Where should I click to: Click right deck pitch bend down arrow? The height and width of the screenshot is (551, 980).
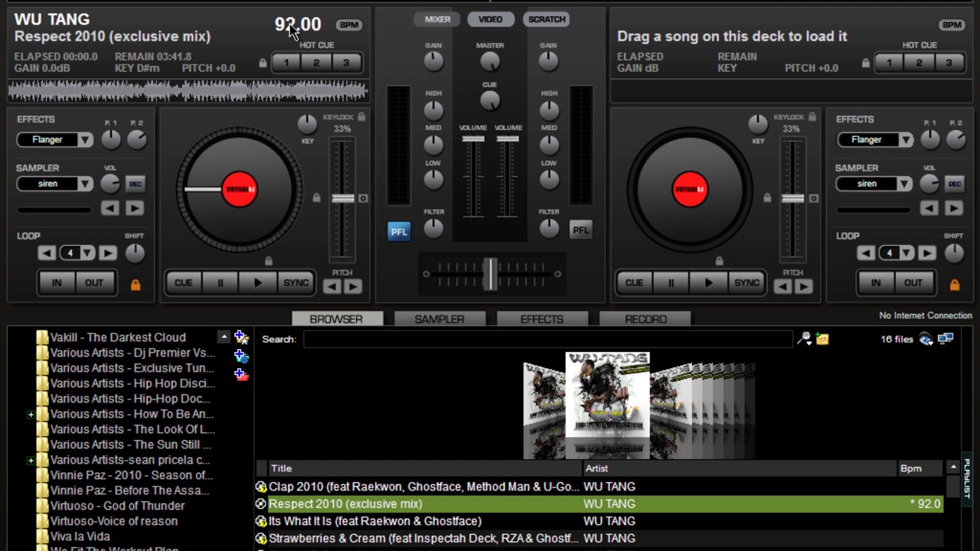click(782, 287)
